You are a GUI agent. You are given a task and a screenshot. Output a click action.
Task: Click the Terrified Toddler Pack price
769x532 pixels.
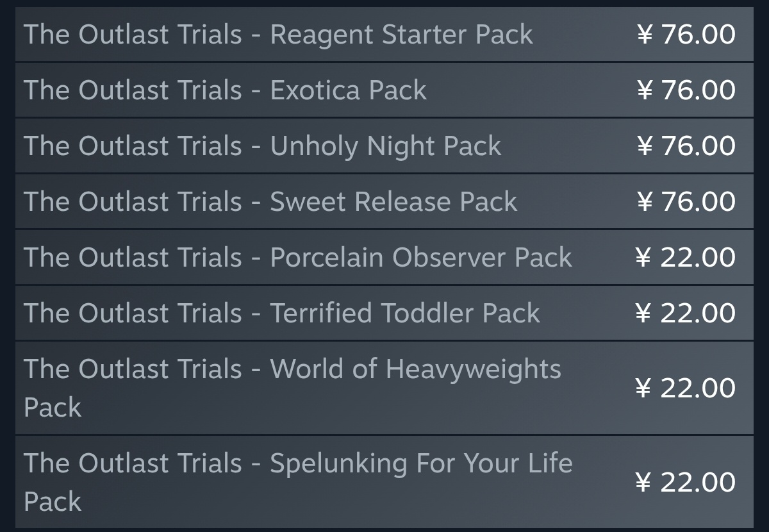coord(685,313)
